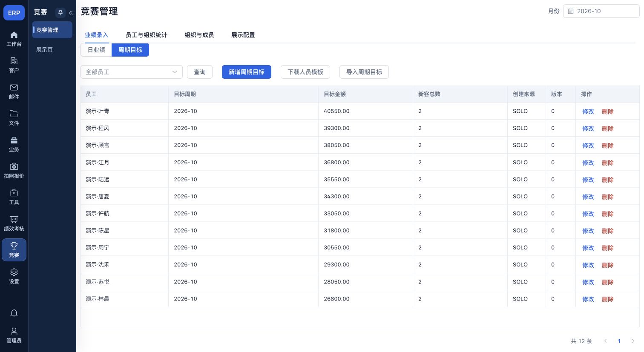Screen dimensions: 644x352
Task: Click 删除 for 演示·林晨
Action: pyautogui.click(x=608, y=299)
